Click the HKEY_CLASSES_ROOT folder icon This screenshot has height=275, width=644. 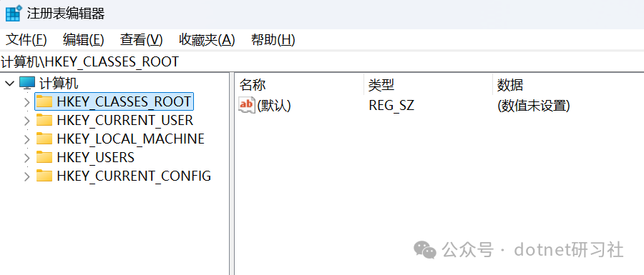44,101
